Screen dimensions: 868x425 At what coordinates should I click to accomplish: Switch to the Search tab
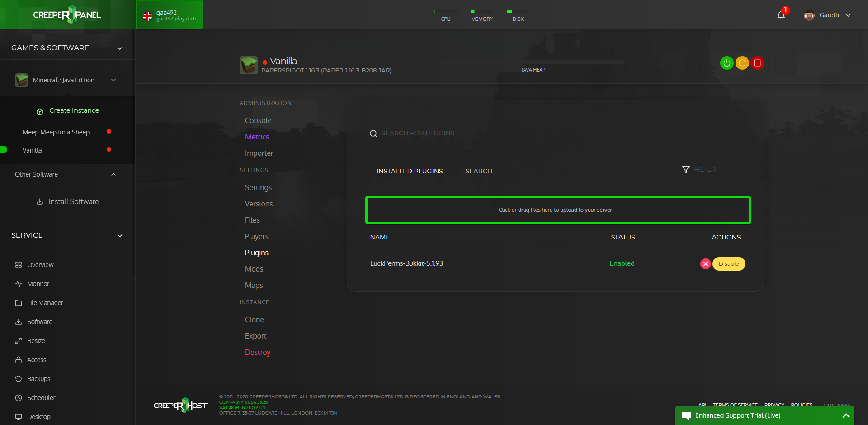(x=479, y=171)
